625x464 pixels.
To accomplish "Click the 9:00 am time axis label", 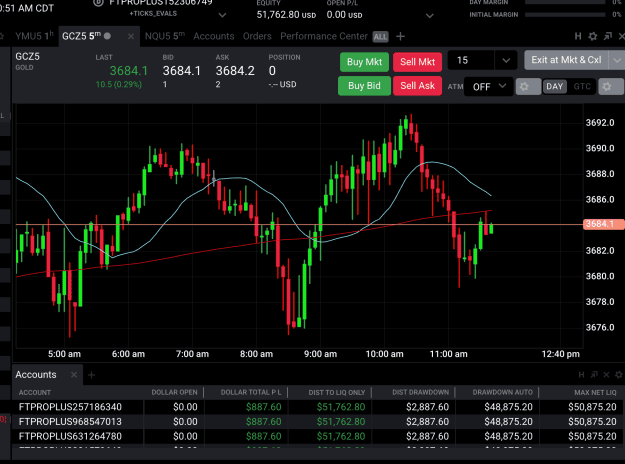I will pos(320,354).
